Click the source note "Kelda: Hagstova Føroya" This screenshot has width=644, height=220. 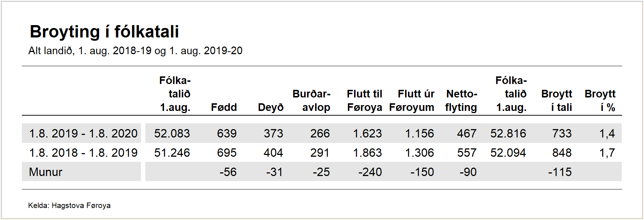tap(69, 205)
